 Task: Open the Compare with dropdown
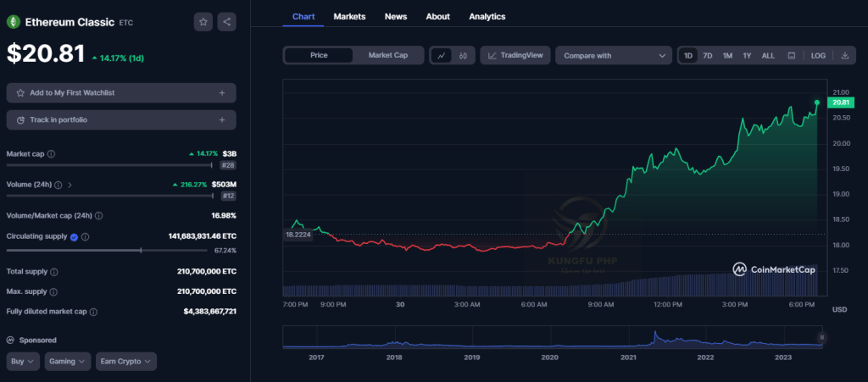coord(614,55)
